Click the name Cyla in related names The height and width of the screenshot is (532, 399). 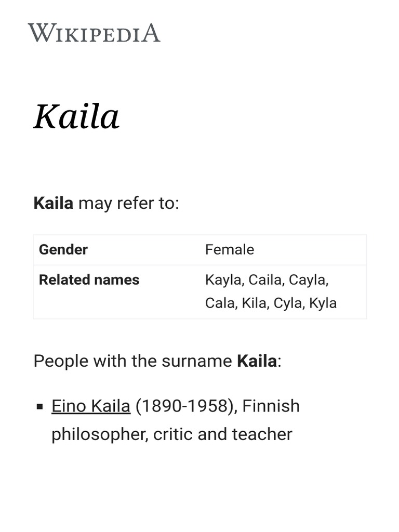point(287,303)
